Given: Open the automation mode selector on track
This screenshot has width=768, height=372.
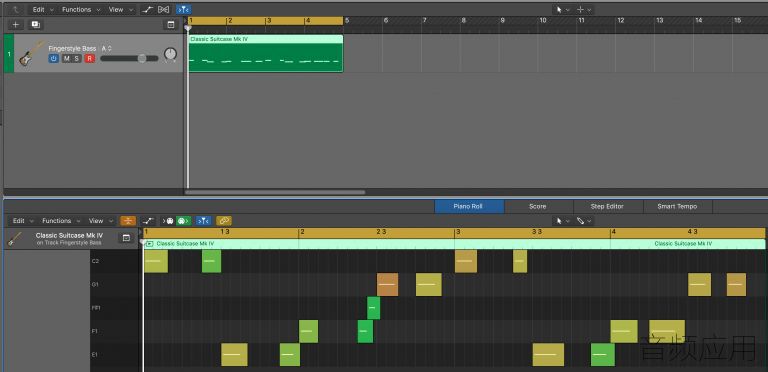Looking at the screenshot, I should click(107, 48).
